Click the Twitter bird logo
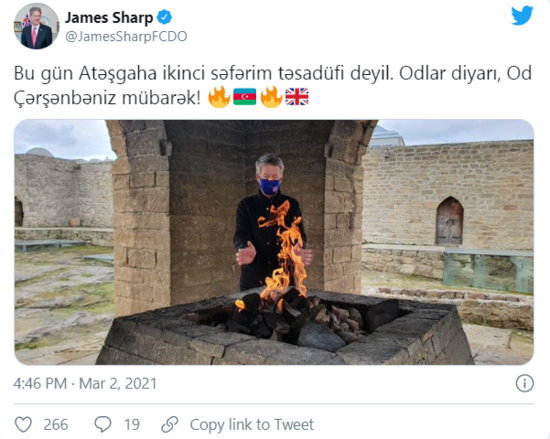Screen dimensions: 550x439 pos(522,16)
